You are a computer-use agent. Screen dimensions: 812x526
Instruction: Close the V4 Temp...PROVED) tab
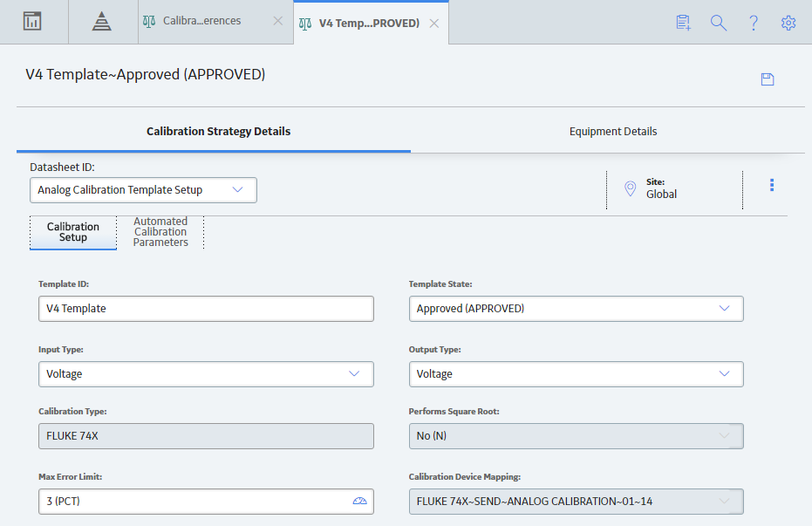tap(434, 24)
